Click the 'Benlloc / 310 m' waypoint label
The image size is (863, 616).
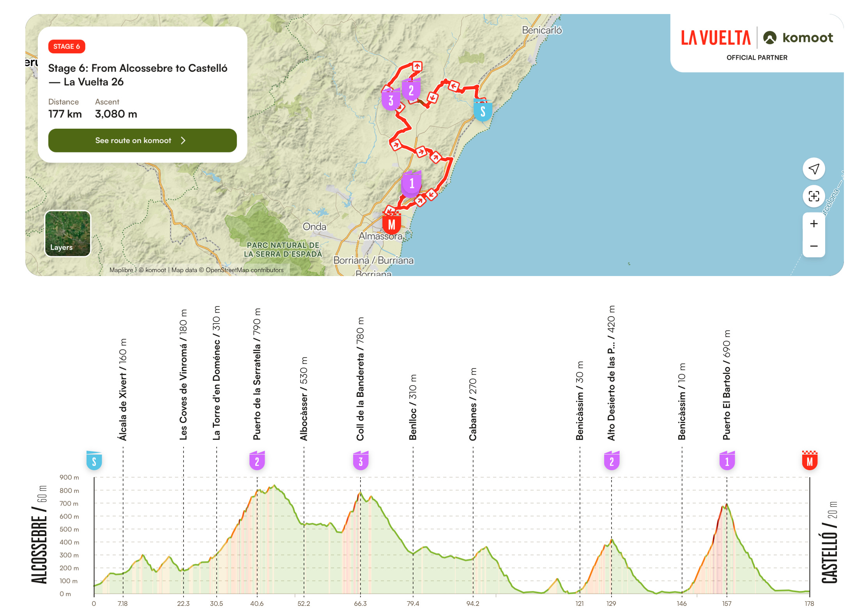coord(413,407)
